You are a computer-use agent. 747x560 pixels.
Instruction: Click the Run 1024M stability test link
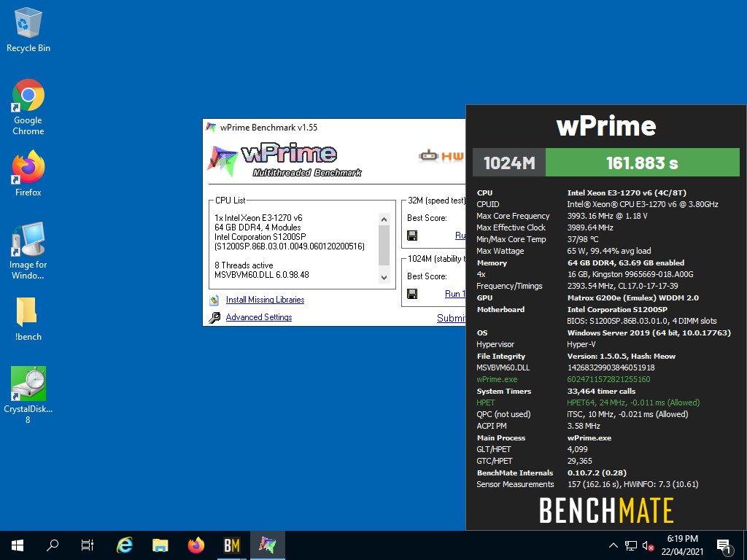[455, 294]
